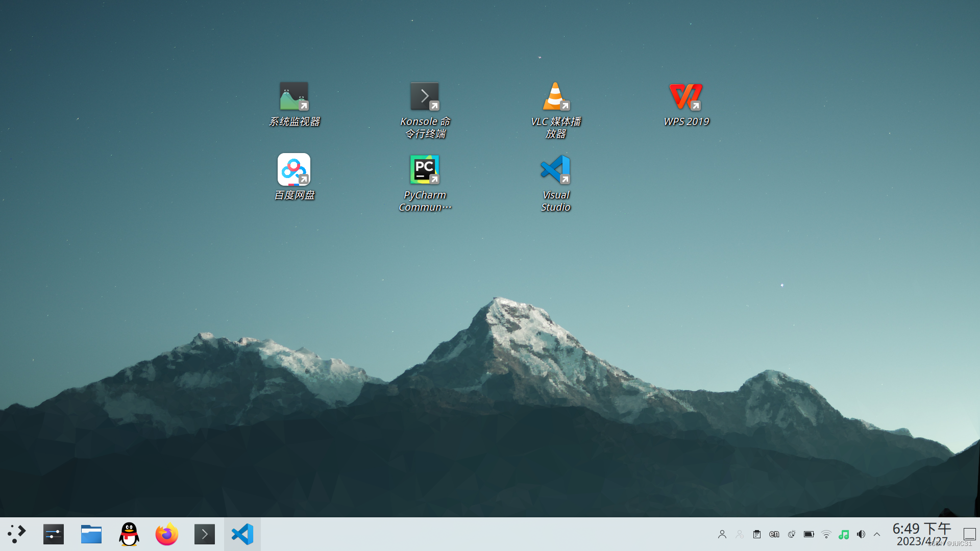Viewport: 980px width, 551px height.
Task: Launch PyCharm Community desktop icon
Action: click(x=425, y=169)
